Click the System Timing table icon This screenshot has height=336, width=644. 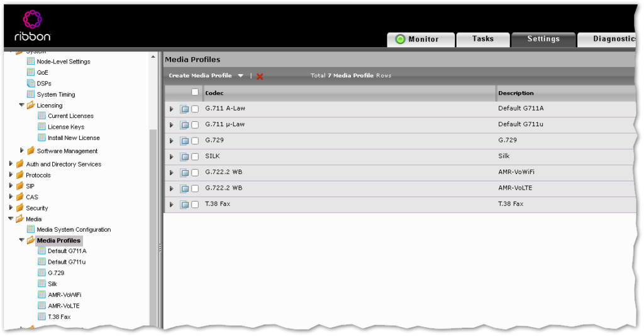point(31,94)
